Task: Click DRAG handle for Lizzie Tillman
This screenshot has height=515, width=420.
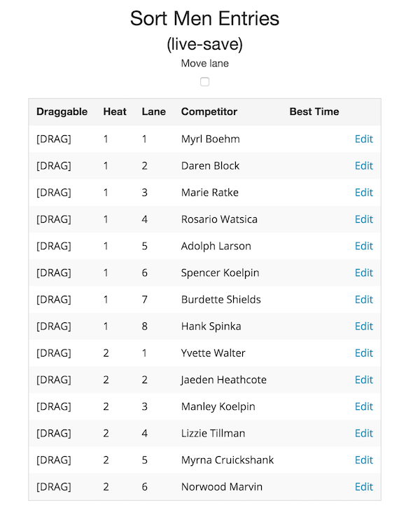Action: (x=54, y=433)
